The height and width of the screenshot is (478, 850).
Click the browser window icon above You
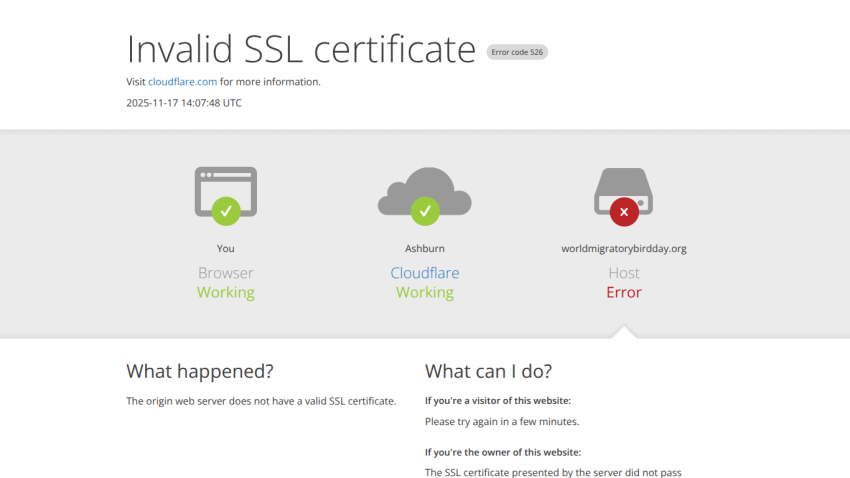(x=226, y=196)
